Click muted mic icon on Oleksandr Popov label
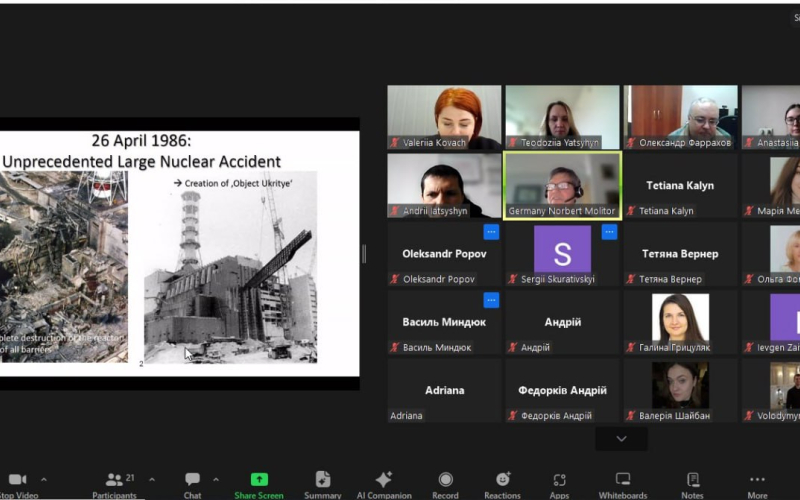Image resolution: width=800 pixels, height=500 pixels. click(394, 279)
